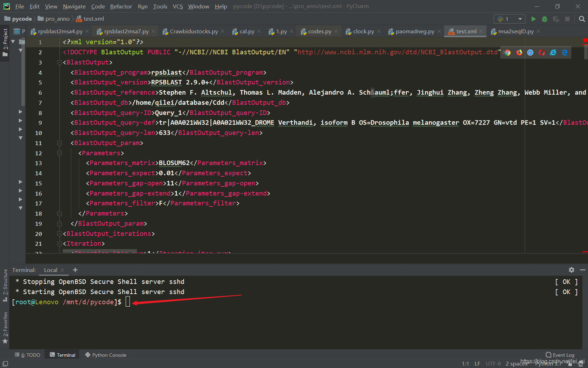The width and height of the screenshot is (588, 368).
Task: Expand the project tree node beside line 15
Action: point(20,182)
